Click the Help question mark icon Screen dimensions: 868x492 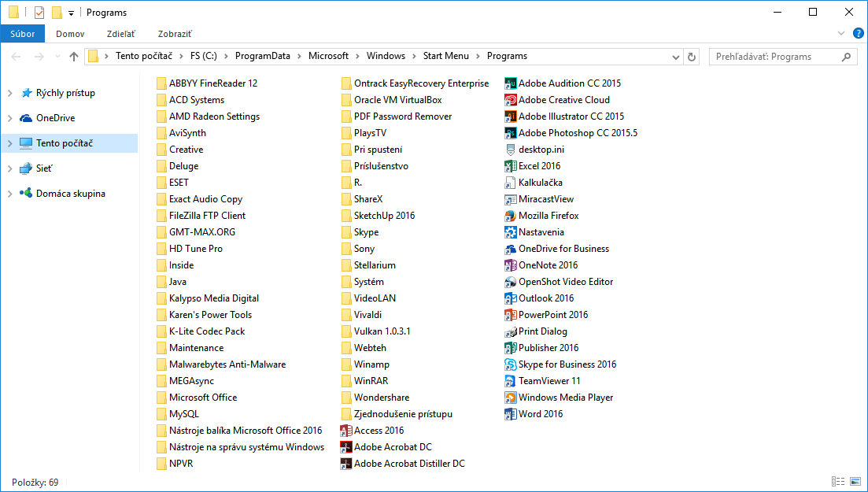click(x=858, y=34)
